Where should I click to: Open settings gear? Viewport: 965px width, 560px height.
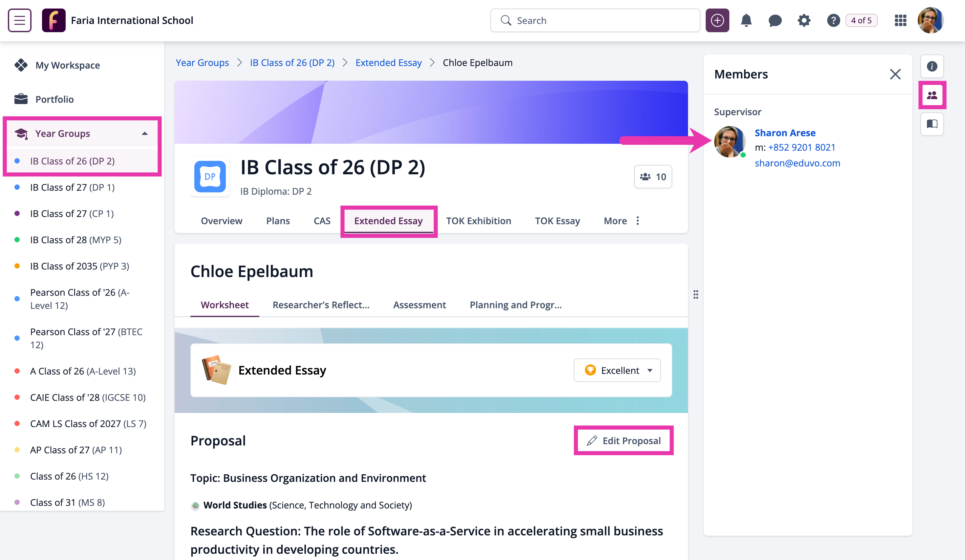click(804, 20)
